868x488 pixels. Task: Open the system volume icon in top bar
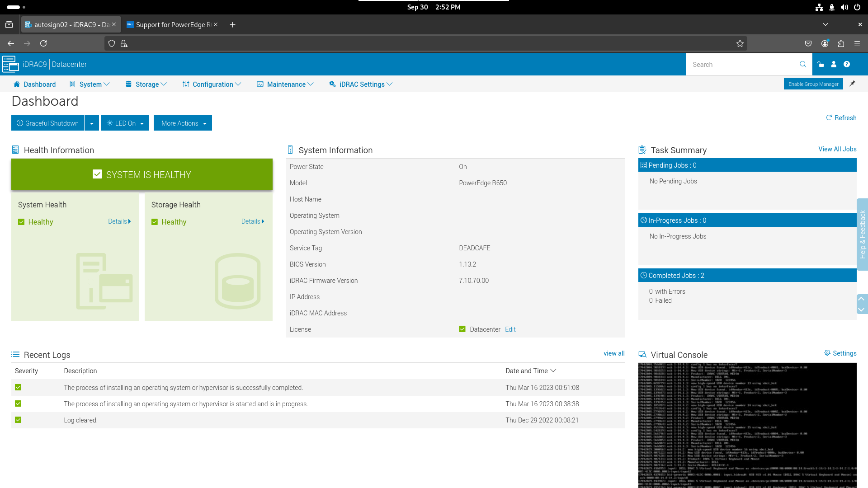844,7
